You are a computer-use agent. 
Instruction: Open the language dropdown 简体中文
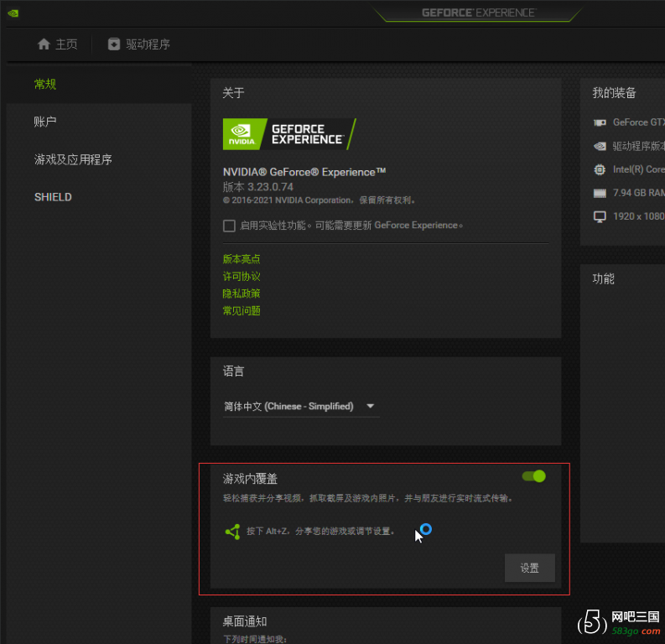(x=301, y=406)
